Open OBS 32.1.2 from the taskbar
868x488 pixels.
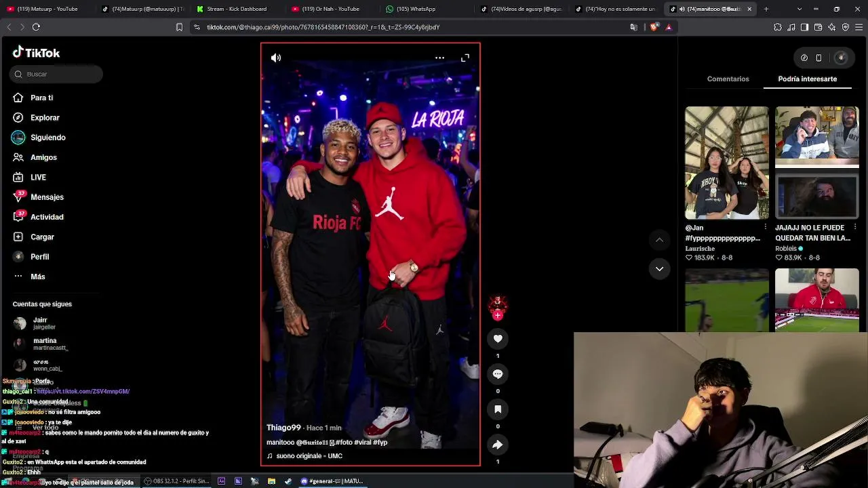click(x=176, y=481)
